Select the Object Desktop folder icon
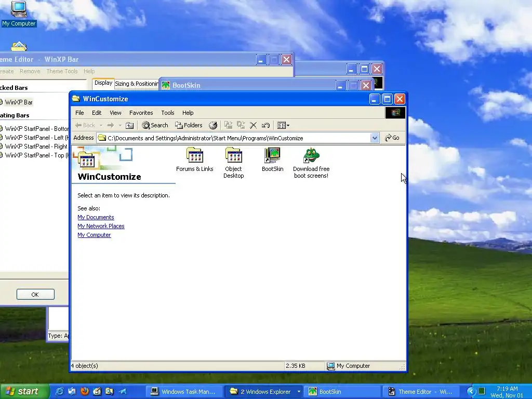The height and width of the screenshot is (399, 532). coord(234,163)
